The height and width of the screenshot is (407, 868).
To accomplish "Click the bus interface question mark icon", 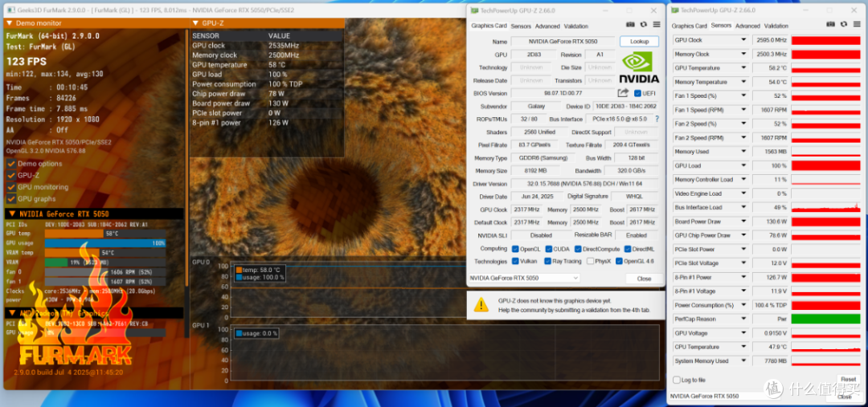I will click(x=657, y=119).
